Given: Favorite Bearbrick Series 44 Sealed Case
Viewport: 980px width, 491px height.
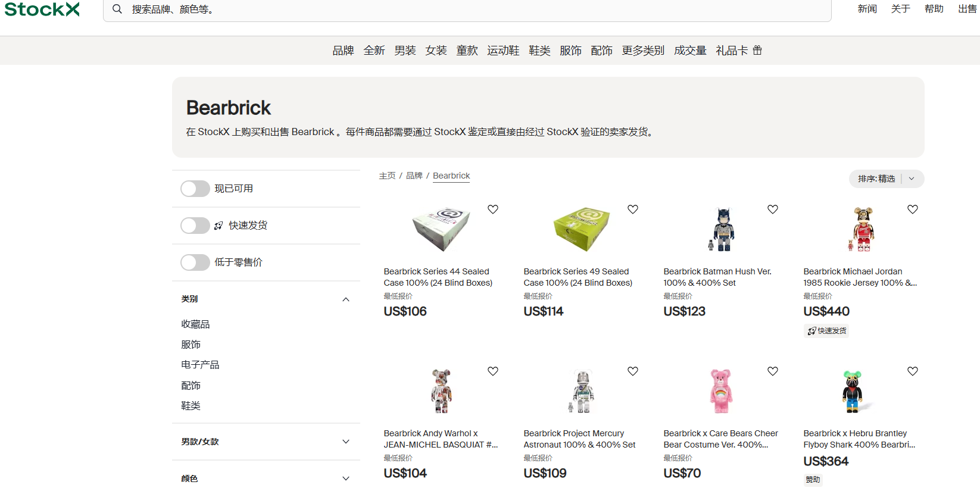Looking at the screenshot, I should point(493,209).
